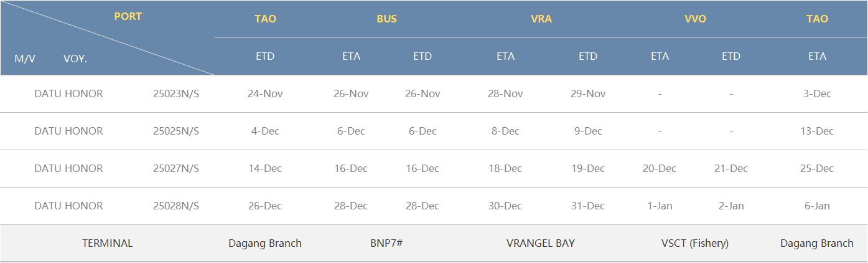This screenshot has height=263, width=868.
Task: Click the VOY. header label
Action: [75, 59]
